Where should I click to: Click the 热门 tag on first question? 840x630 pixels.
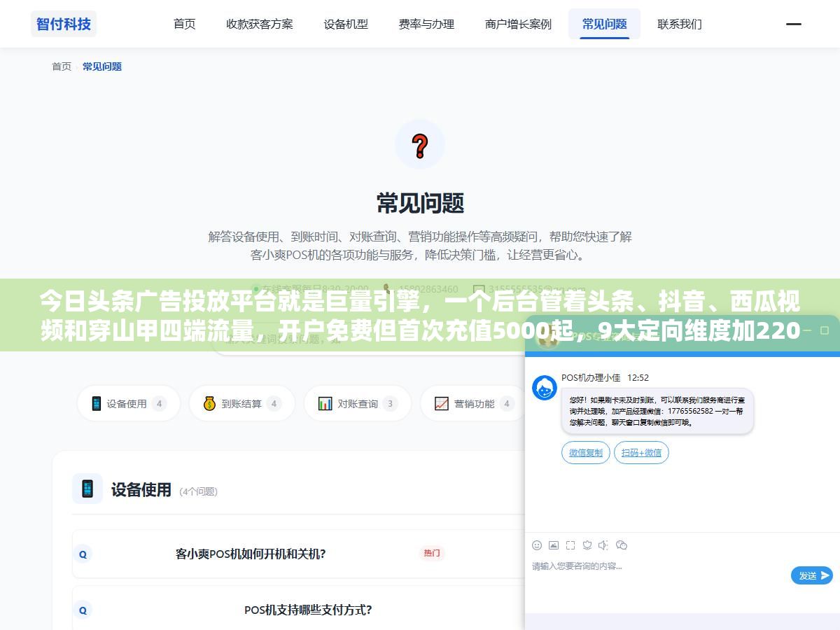[x=432, y=553]
